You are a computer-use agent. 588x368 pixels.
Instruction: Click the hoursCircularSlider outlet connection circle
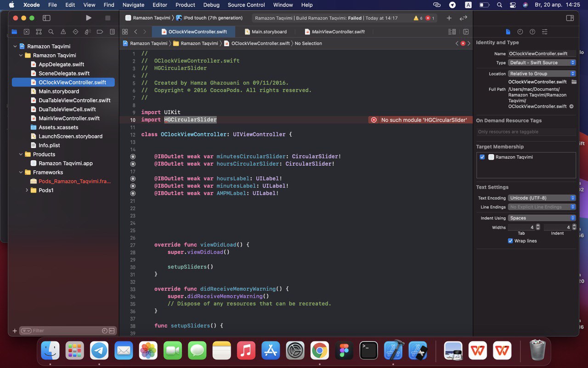[133, 164]
